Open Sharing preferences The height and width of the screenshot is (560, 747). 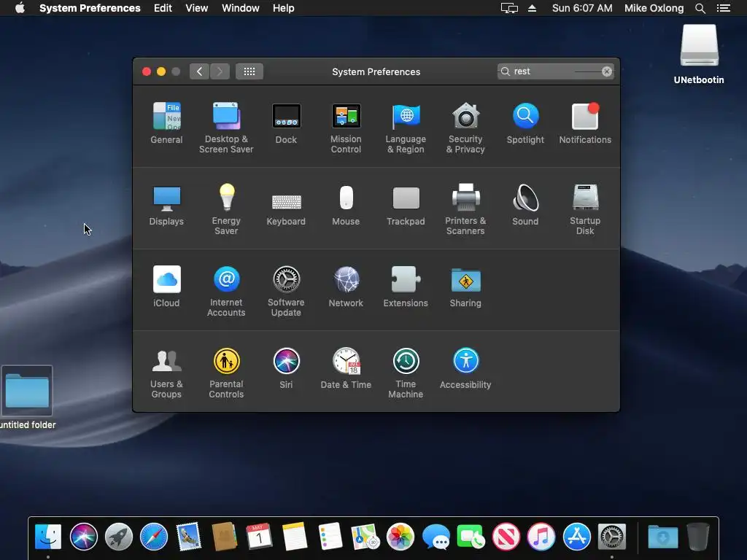[x=465, y=286]
